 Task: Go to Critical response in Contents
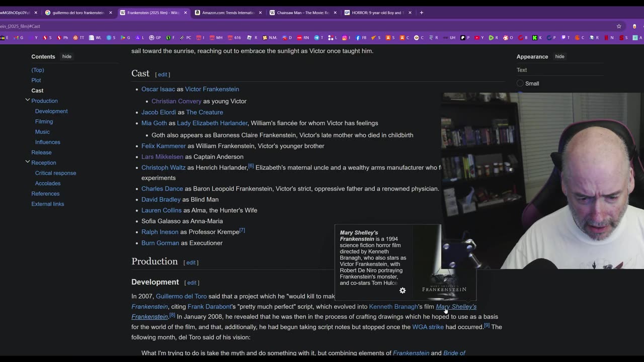pos(56,173)
